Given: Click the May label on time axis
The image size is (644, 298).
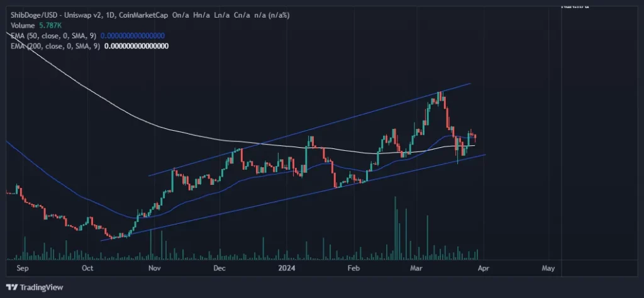Looking at the screenshot, I should (x=548, y=268).
